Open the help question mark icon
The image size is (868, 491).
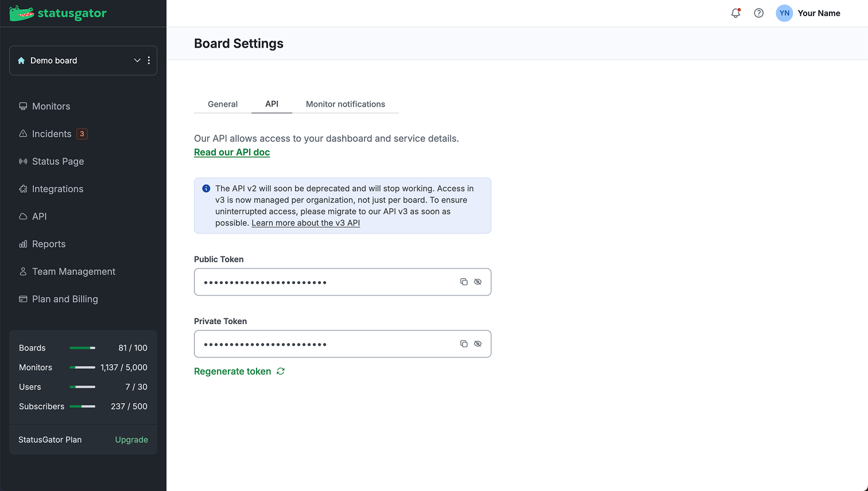tap(759, 13)
